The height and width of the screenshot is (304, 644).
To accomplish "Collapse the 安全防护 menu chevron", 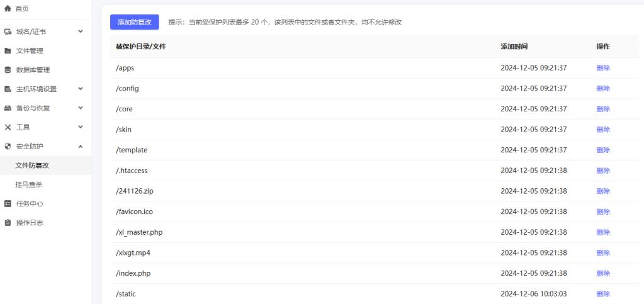I will pos(80,147).
